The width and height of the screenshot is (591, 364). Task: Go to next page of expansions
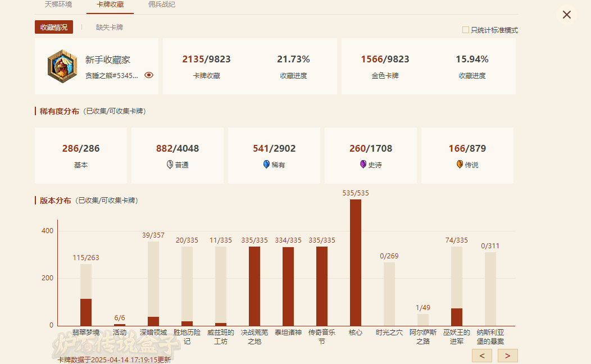(508, 356)
